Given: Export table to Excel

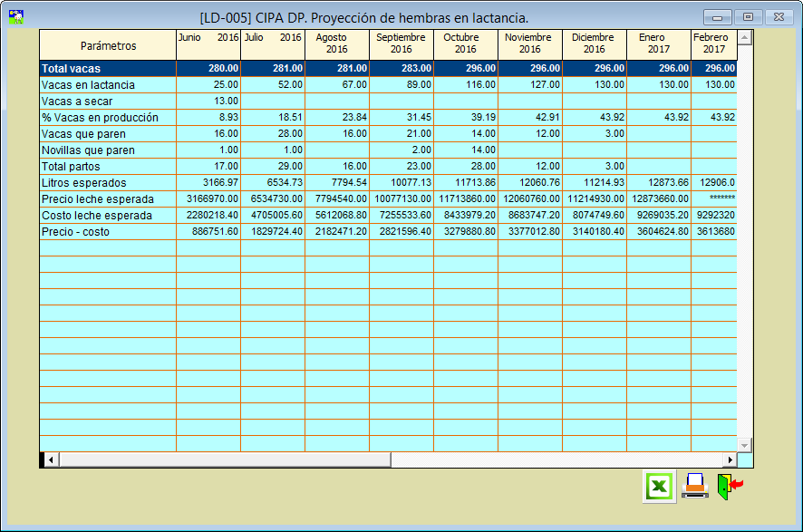Looking at the screenshot, I should 659,486.
